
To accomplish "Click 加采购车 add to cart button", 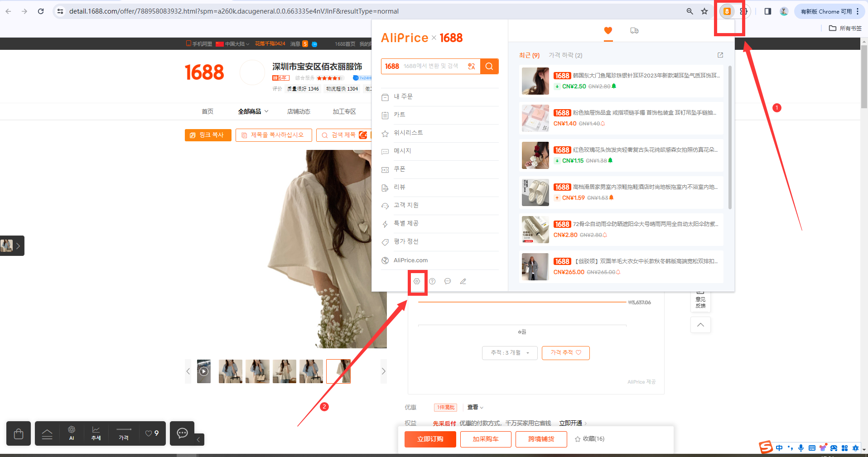I will click(486, 439).
